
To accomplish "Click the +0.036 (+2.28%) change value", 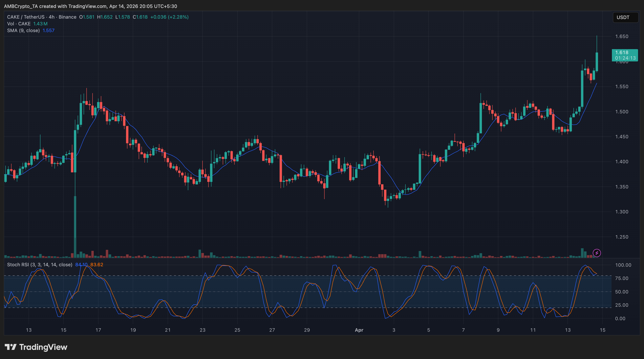I will (169, 17).
